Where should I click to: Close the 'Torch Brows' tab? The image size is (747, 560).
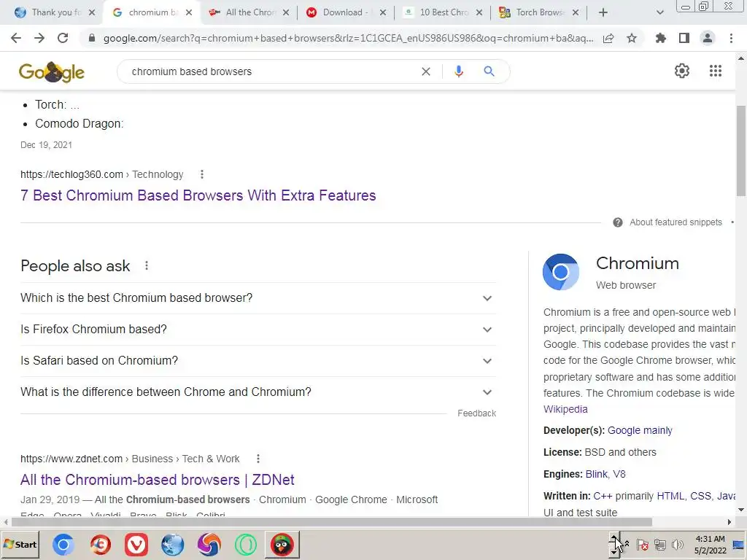[x=576, y=12]
